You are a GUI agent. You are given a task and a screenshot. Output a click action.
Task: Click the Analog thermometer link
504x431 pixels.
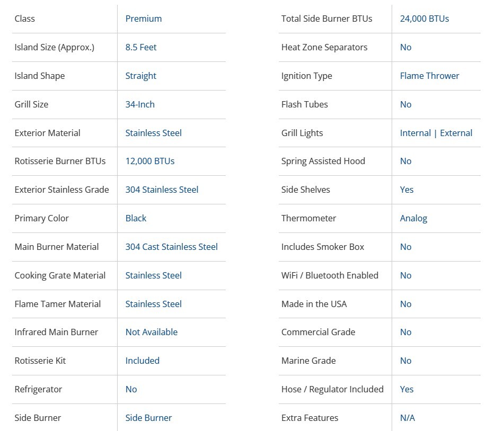(413, 218)
